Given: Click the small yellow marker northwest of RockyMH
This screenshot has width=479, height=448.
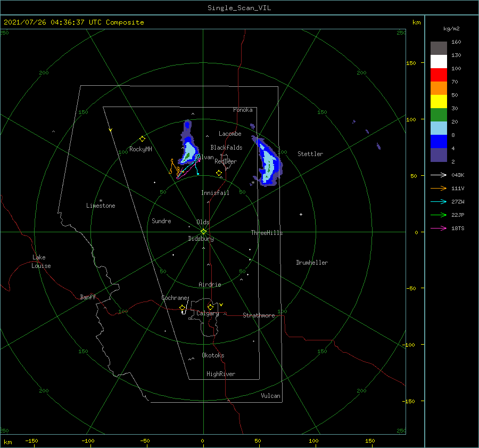Looking at the screenshot, I should tap(111, 130).
